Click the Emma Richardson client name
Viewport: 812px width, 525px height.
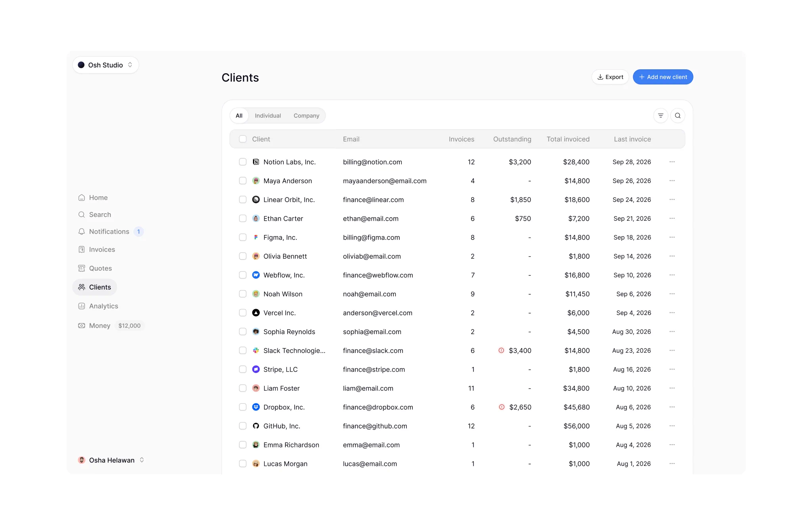coord(291,445)
